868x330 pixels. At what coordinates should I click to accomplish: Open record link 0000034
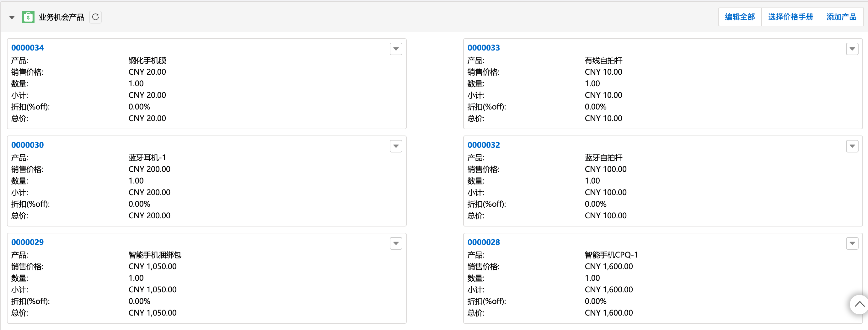(27, 48)
